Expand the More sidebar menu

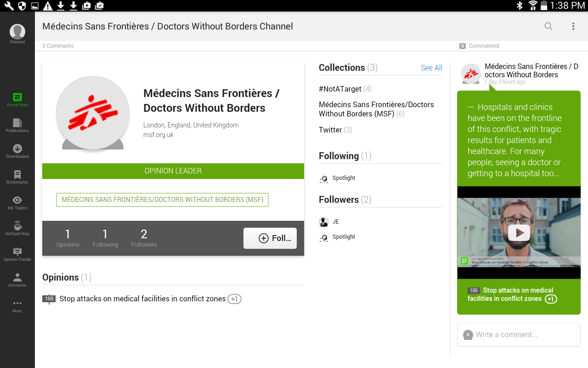17,305
